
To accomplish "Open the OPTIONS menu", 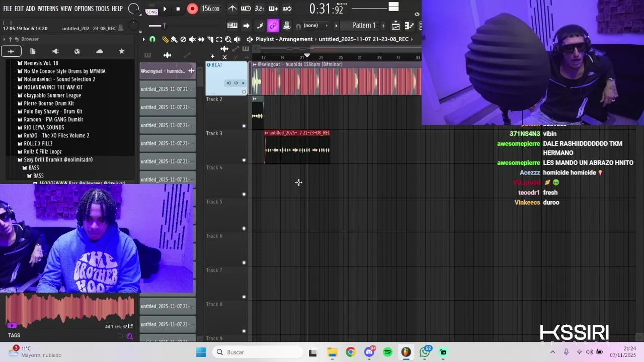I will tap(84, 9).
